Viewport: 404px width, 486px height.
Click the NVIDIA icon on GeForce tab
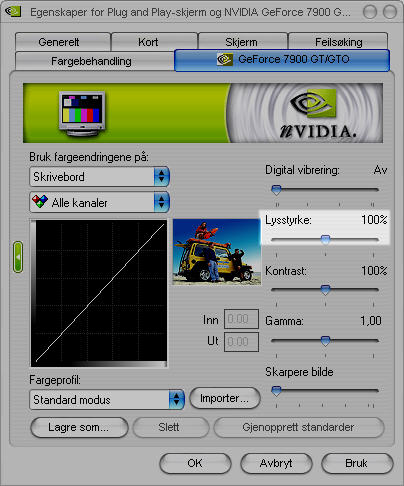pos(225,60)
